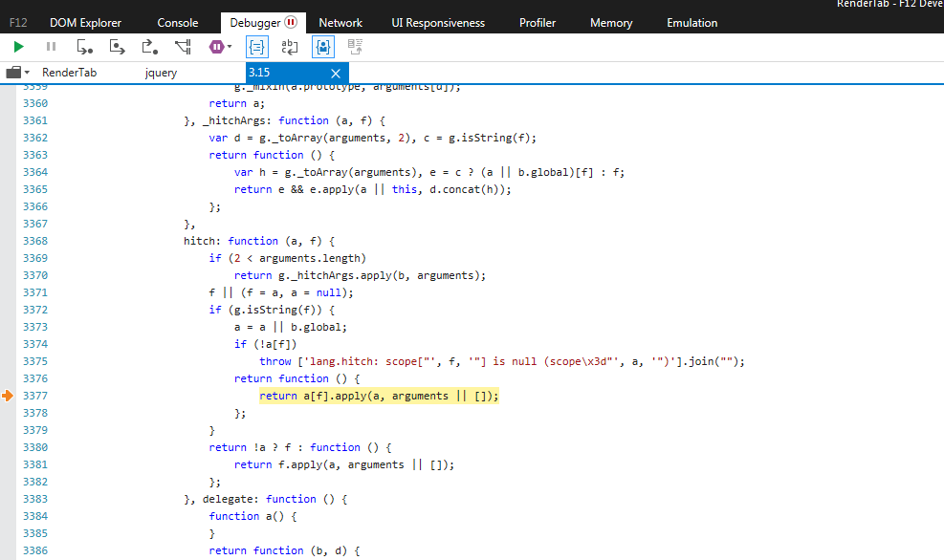
Task: Click the source map toggle icon
Action: point(355,47)
